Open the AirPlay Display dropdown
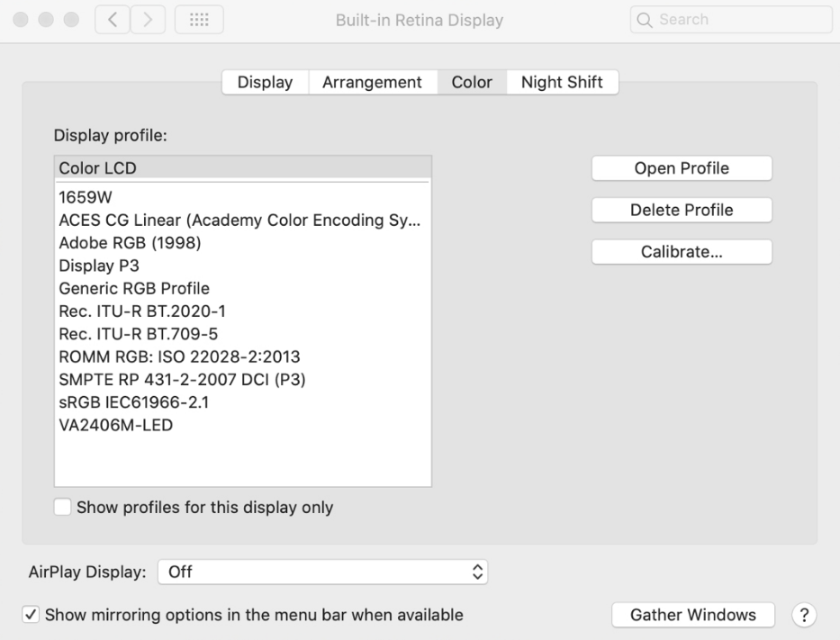Image resolution: width=840 pixels, height=640 pixels. 323,571
